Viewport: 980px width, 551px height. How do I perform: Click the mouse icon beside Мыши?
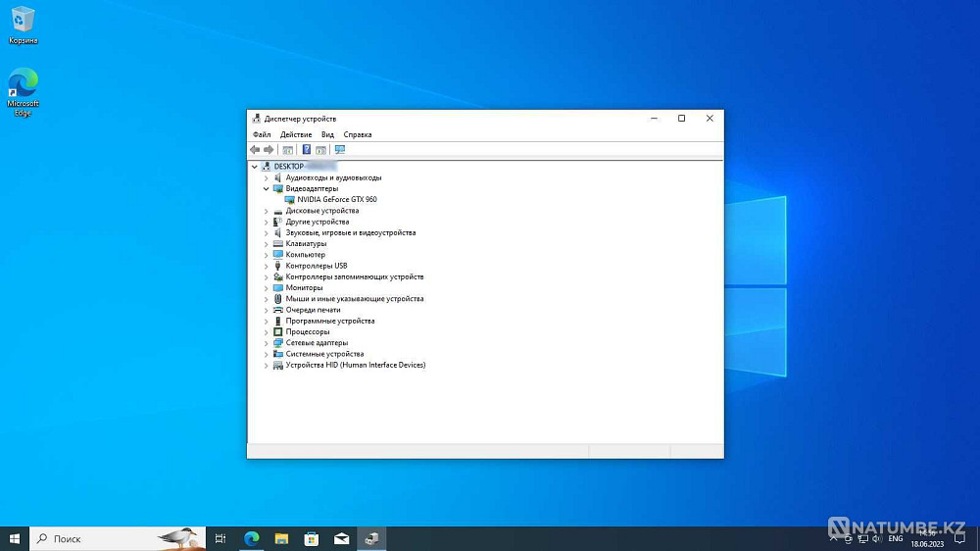(278, 299)
